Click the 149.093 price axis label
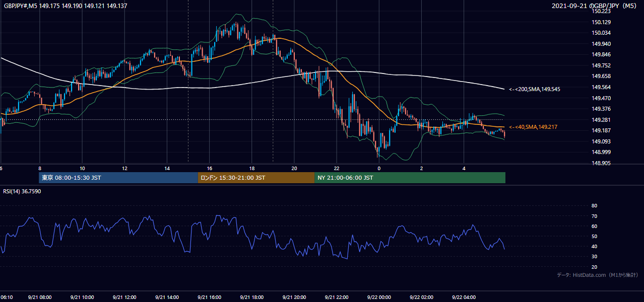Image resolution: width=644 pixels, height=302 pixels. [x=601, y=141]
